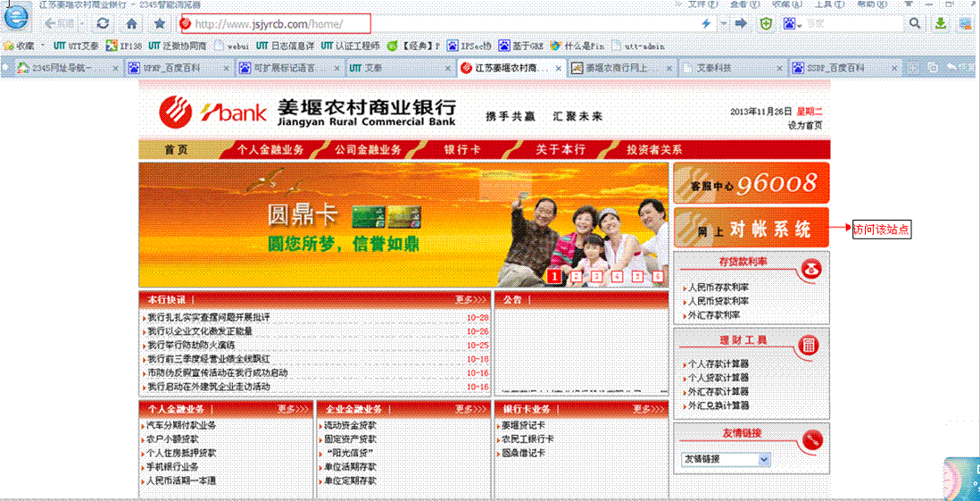This screenshot has width=980, height=501.
Task: Open the 【经典】P bookmark
Action: tap(414, 45)
